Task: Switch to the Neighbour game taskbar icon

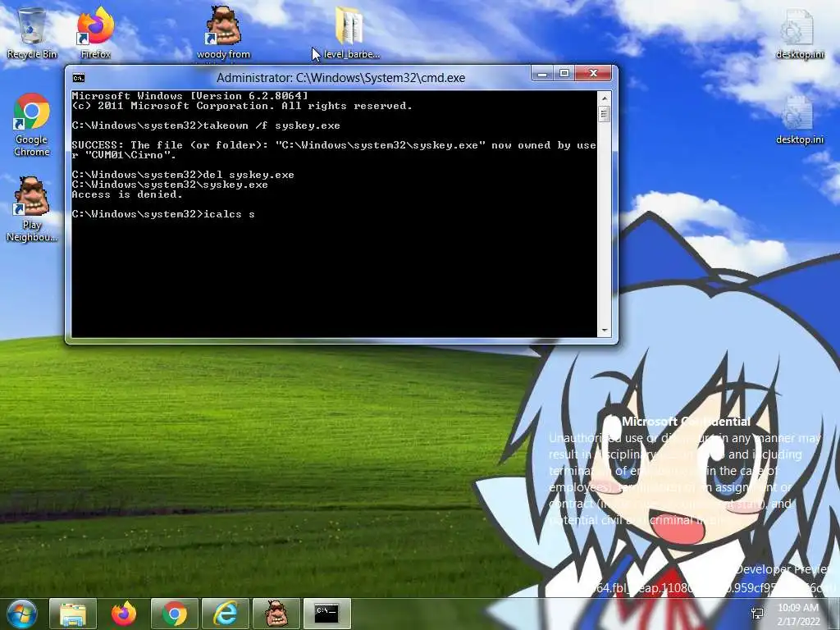Action: click(x=276, y=614)
